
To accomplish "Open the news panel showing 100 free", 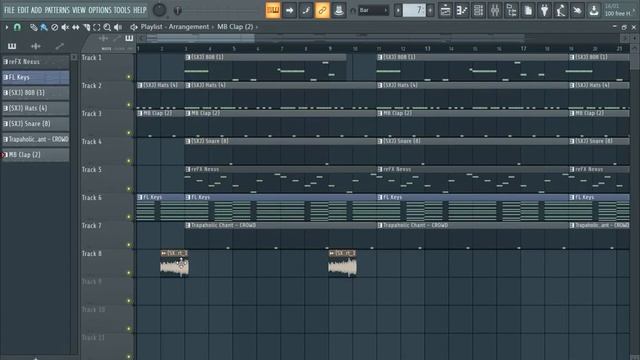I will click(x=620, y=10).
